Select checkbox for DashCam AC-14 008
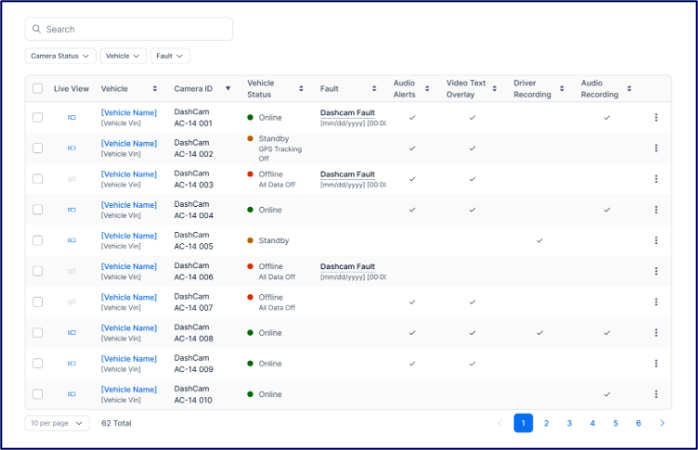The height and width of the screenshot is (450, 698). click(x=38, y=332)
